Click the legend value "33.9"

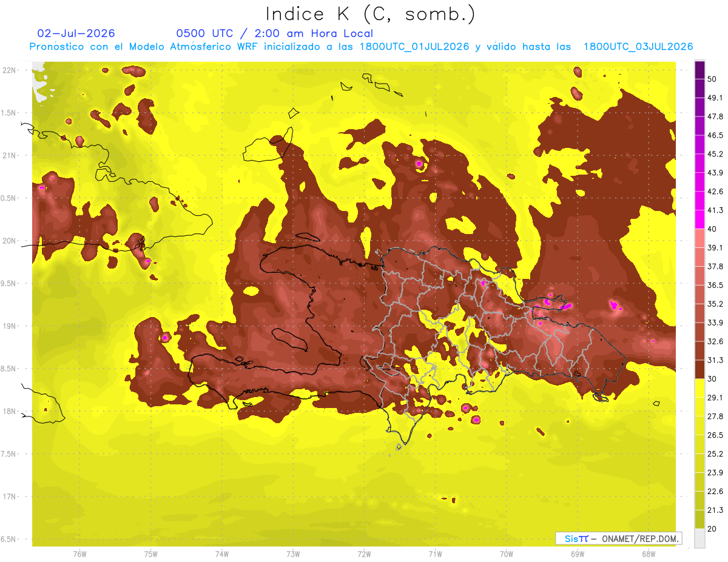click(x=715, y=323)
